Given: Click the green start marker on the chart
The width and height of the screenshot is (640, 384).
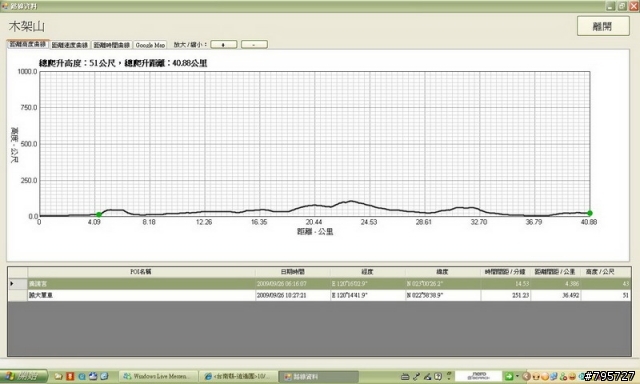Looking at the screenshot, I should [99, 215].
